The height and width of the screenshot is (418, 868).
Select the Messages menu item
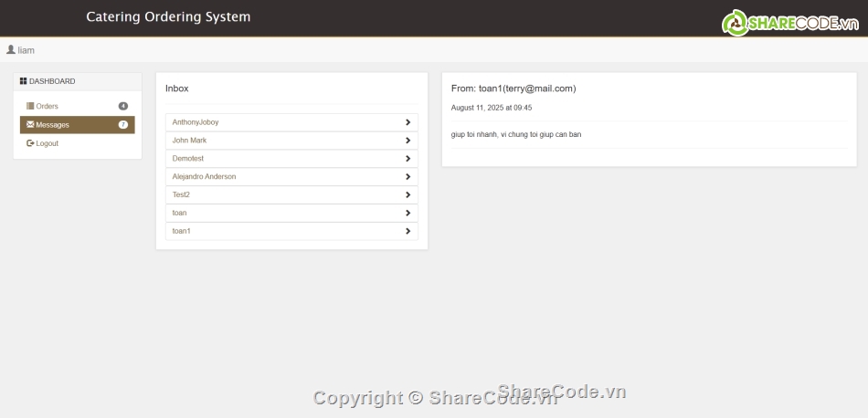(78, 125)
